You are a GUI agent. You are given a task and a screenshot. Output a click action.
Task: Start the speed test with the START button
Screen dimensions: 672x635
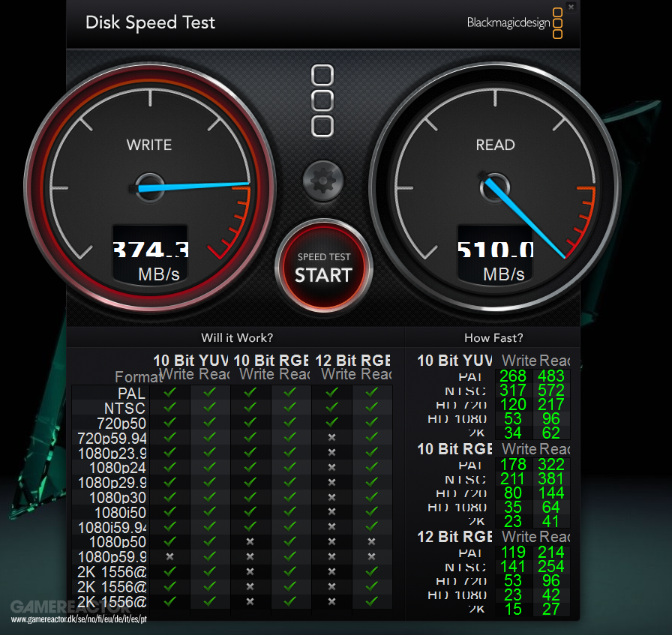tap(322, 267)
